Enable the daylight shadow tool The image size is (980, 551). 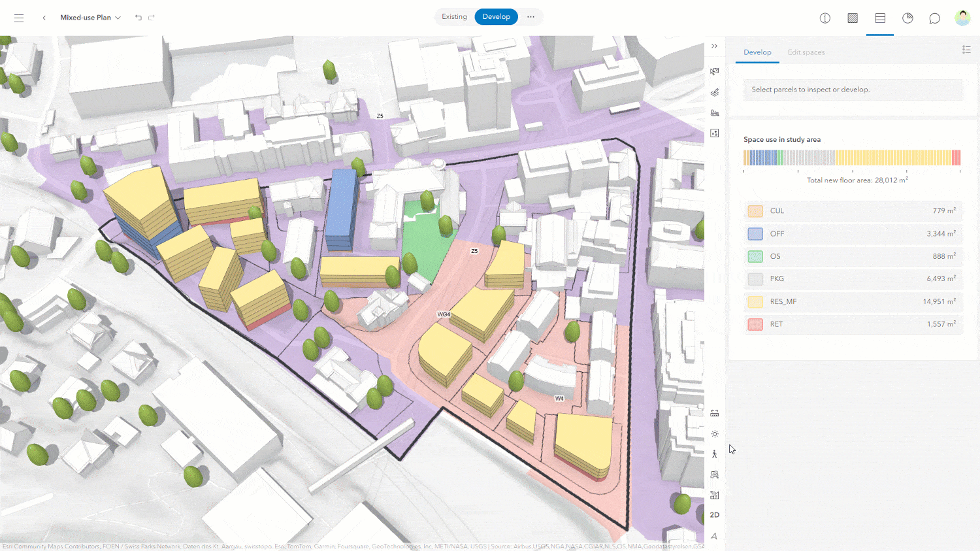(x=714, y=433)
